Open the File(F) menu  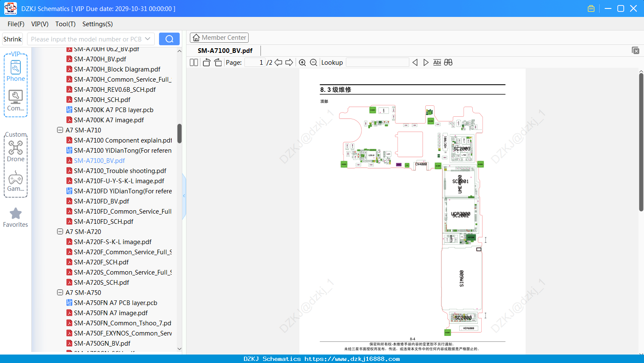point(16,24)
